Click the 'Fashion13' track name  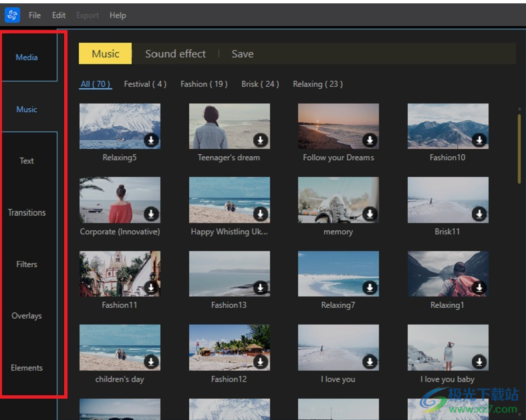[x=229, y=305]
